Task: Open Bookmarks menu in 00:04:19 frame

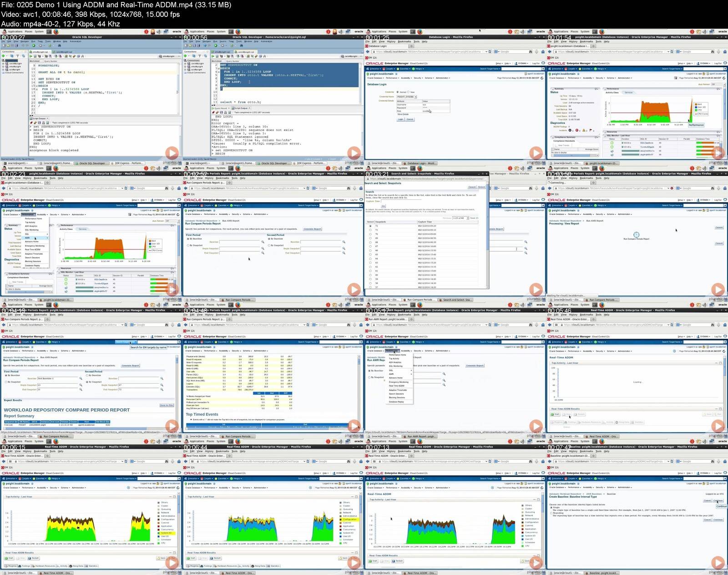Action: (x=40, y=315)
